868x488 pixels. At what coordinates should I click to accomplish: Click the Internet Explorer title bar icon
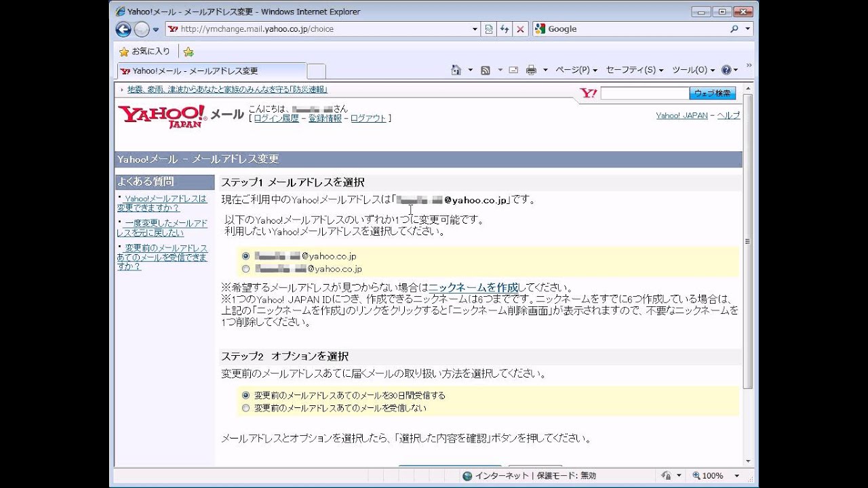coord(121,12)
